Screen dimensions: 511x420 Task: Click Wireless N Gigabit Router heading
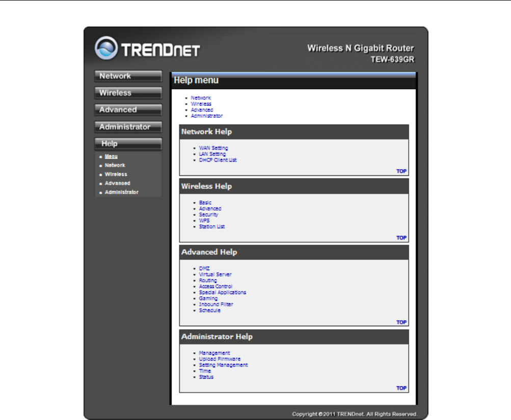coord(361,48)
